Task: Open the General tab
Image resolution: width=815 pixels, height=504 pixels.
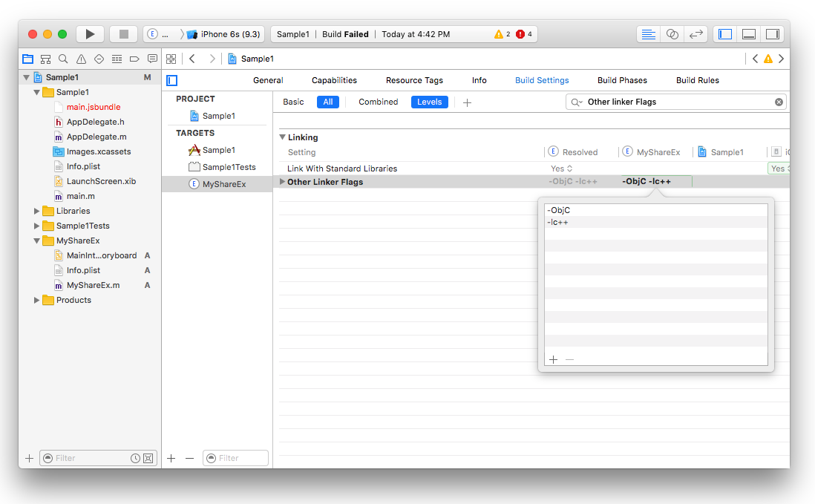Action: tap(268, 80)
